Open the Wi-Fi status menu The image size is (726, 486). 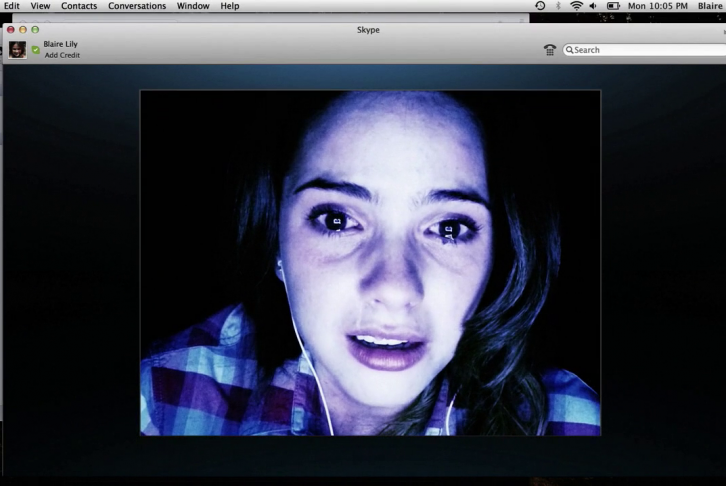point(576,6)
